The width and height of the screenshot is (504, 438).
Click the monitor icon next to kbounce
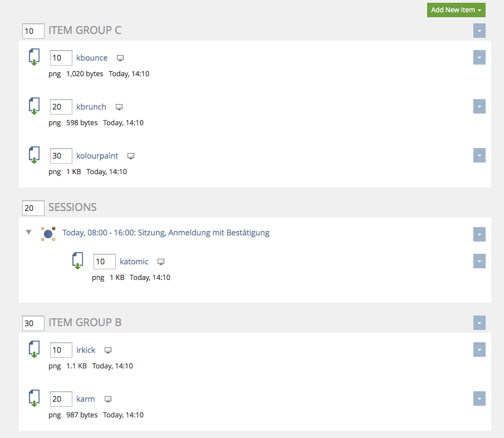pyautogui.click(x=120, y=58)
